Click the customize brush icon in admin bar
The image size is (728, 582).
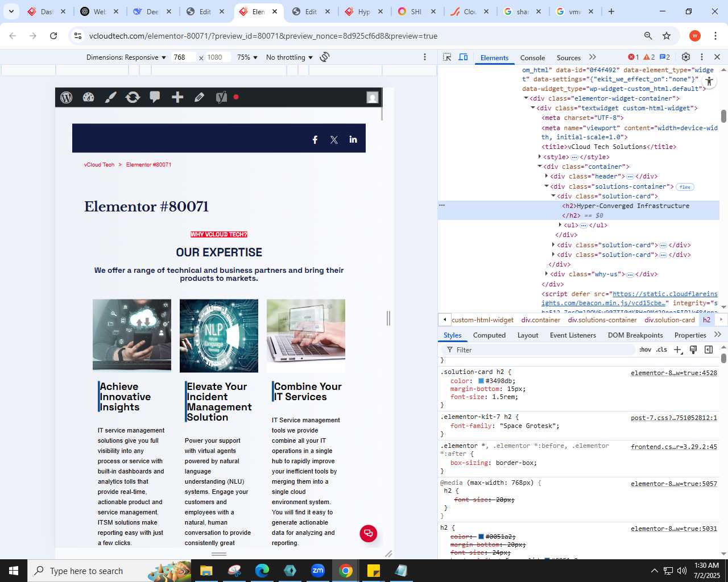point(110,97)
